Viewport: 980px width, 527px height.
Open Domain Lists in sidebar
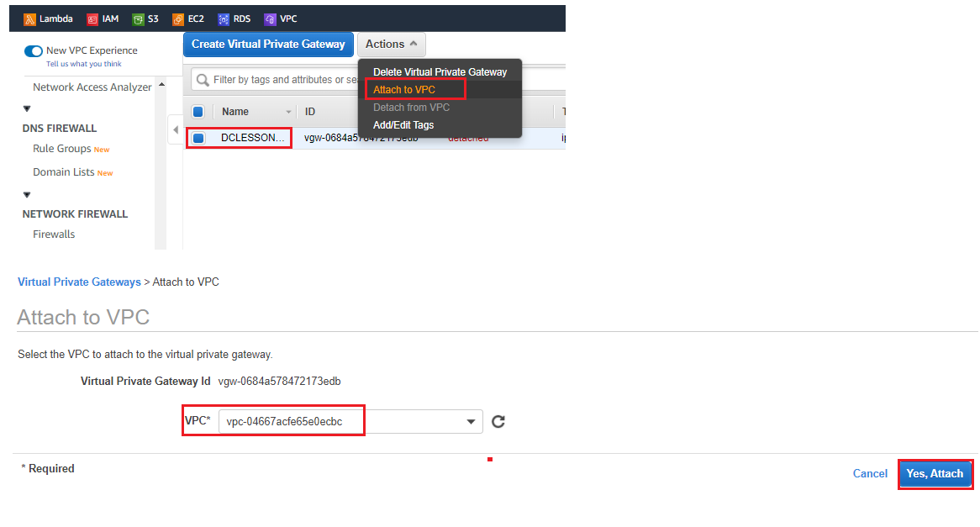[63, 172]
